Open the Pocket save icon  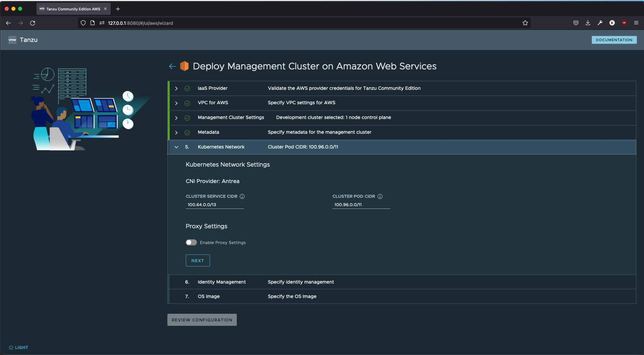[576, 23]
